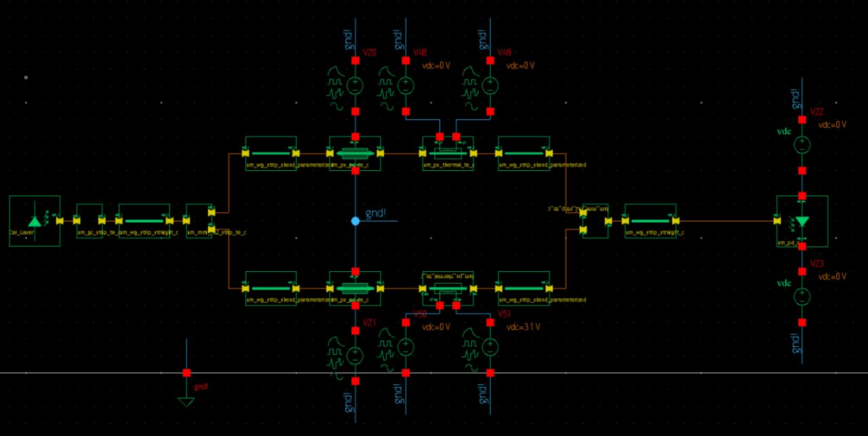Select the ground symbol at bottom left
This screenshot has width=868, height=436.
point(186,401)
